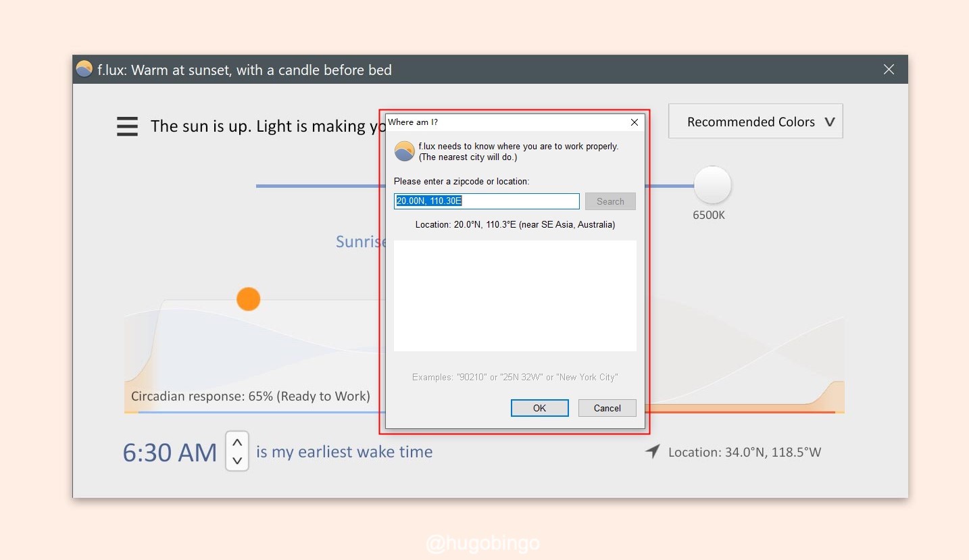Decrease wake time with the down arrow
This screenshot has height=560, width=969.
[x=237, y=461]
